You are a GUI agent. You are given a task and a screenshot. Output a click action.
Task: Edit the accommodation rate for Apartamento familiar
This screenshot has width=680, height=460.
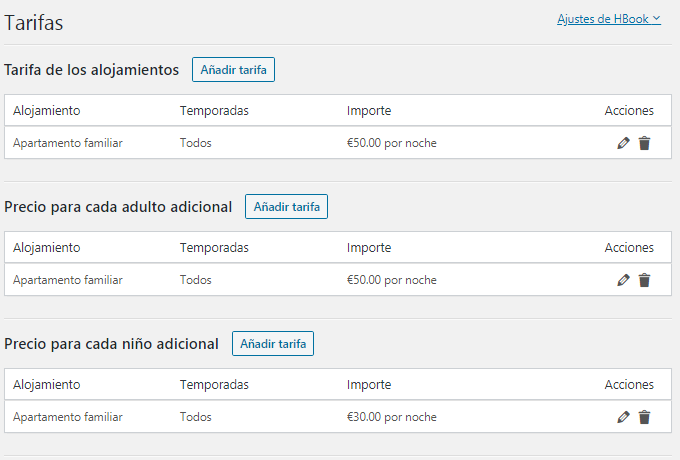(624, 143)
